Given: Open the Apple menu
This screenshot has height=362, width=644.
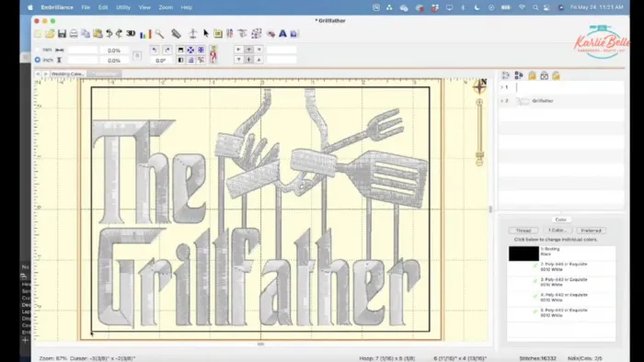Looking at the screenshot, I should coord(30,7).
